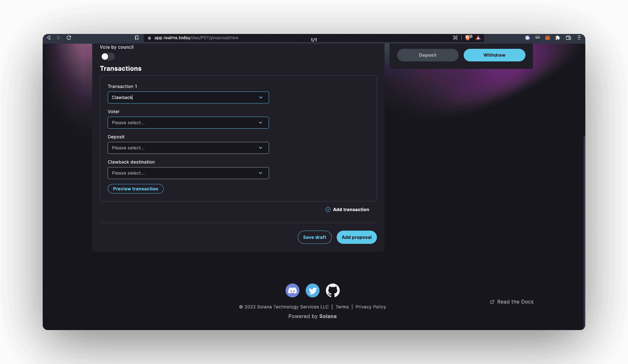Click the Phantom wallet extension icon
Viewport: 628px width, 364px height.
click(527, 38)
